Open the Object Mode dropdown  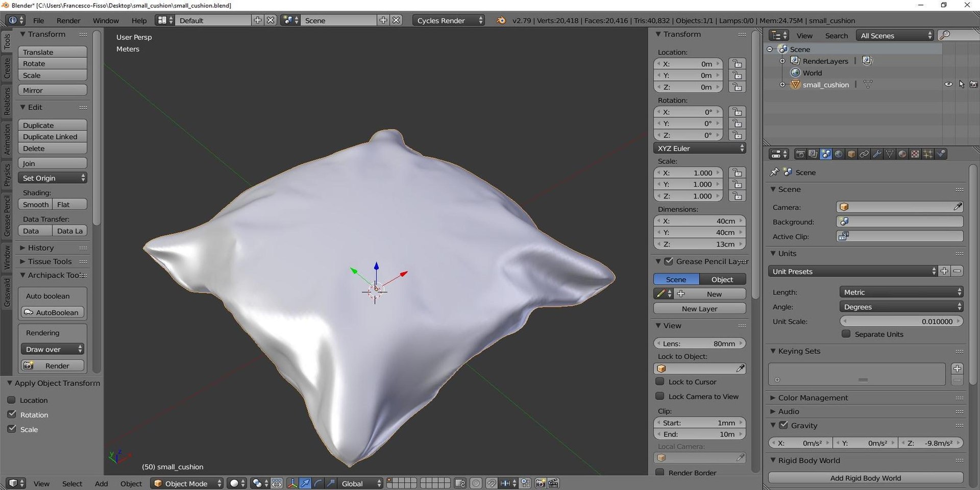(187, 483)
